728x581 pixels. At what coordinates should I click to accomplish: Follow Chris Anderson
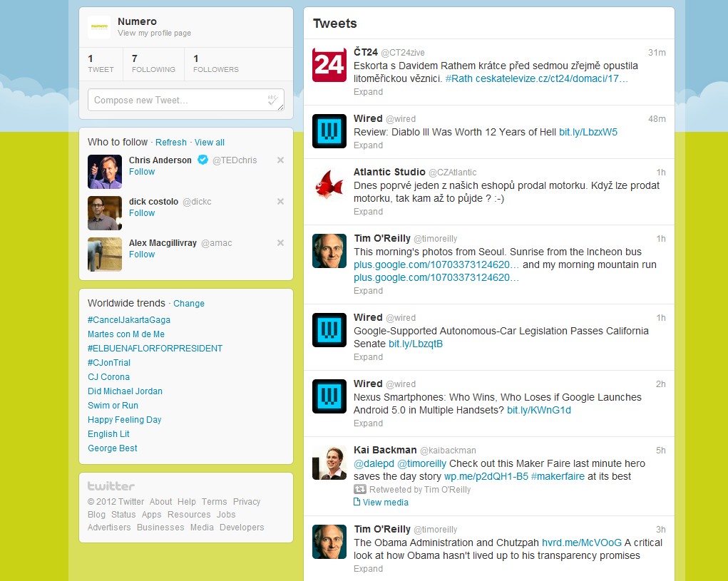click(142, 172)
